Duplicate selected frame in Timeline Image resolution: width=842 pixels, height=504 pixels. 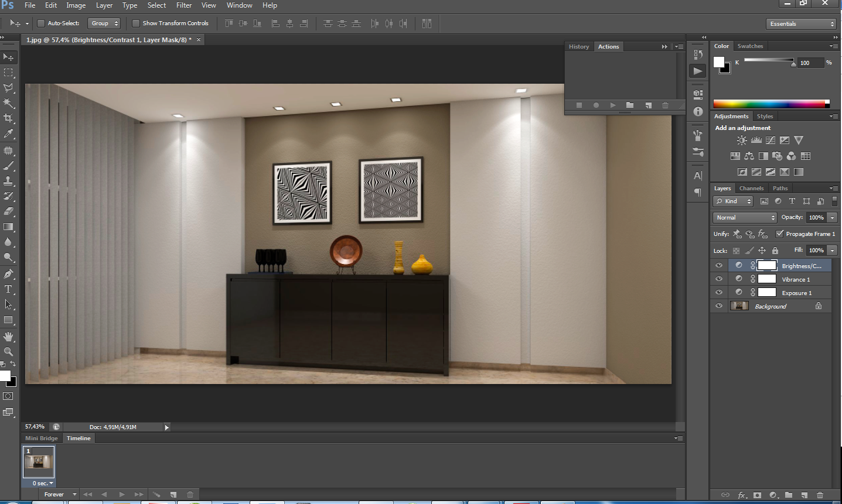point(173,495)
